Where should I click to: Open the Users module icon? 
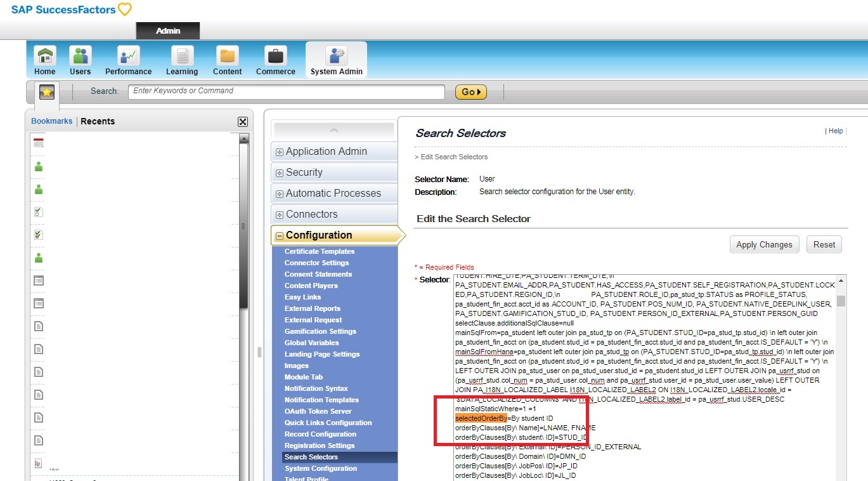click(80, 56)
